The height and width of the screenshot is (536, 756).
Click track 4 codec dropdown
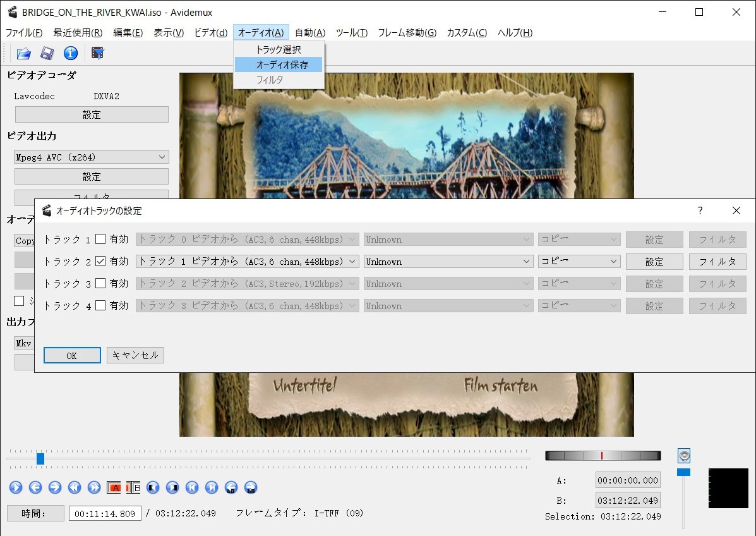point(579,306)
